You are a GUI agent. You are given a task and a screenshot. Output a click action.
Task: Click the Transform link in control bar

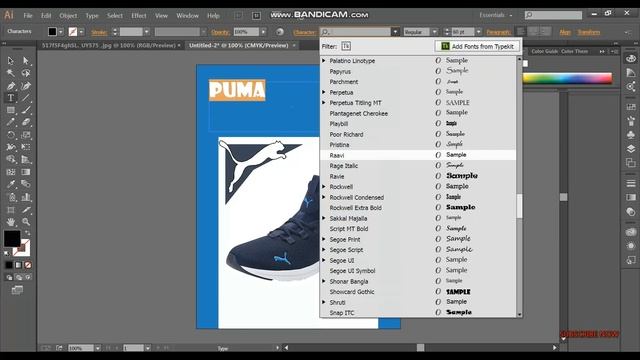point(589,32)
